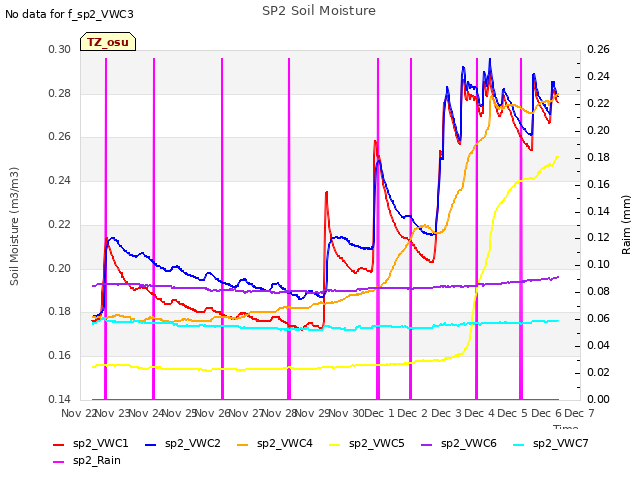Select the sp2_Rain legend entry

point(87,461)
